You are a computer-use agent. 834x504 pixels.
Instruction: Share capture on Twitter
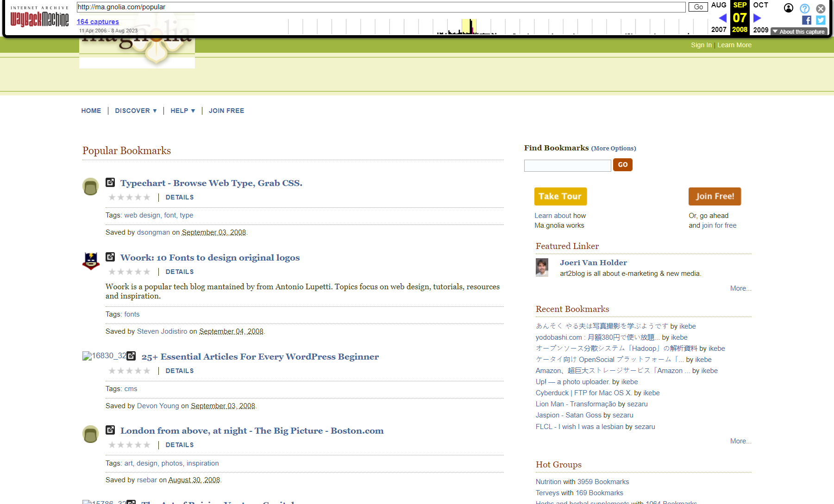click(x=821, y=20)
